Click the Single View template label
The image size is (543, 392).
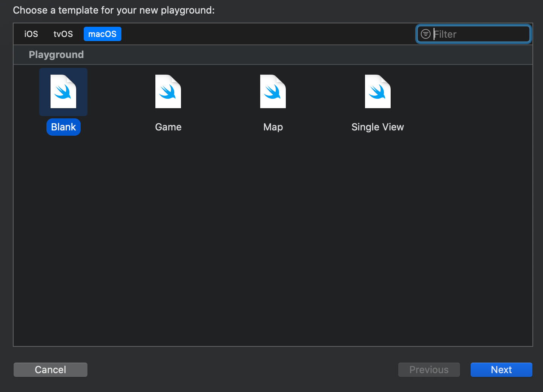[378, 127]
